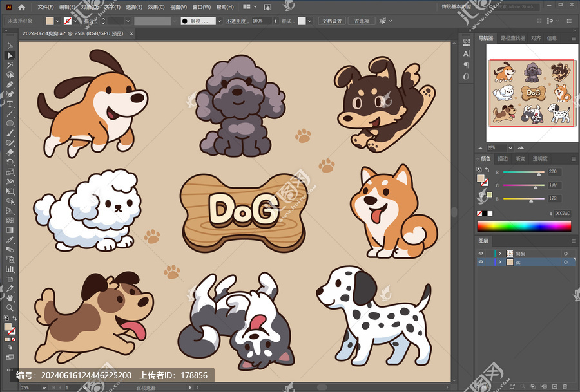Select the Eyedropper tool
The width and height of the screenshot is (580, 392).
tap(10, 240)
